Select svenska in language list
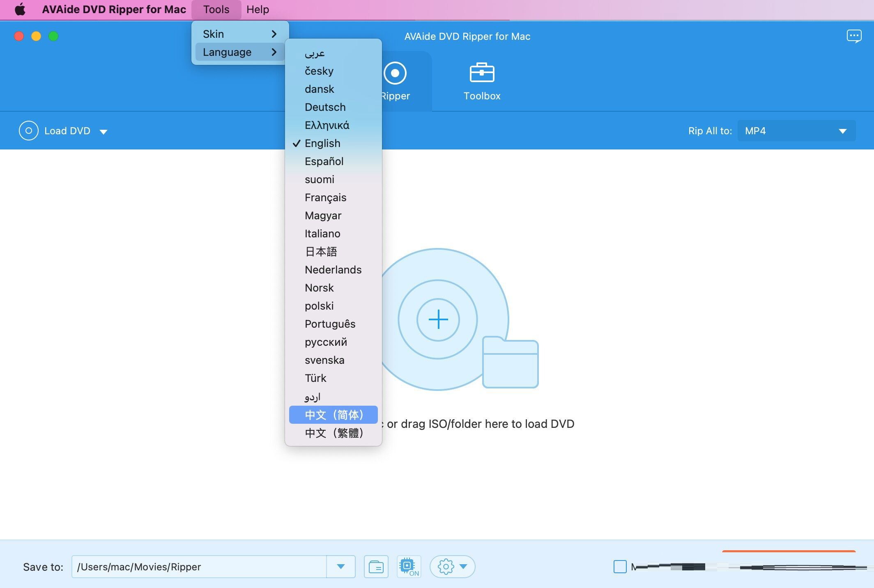The image size is (874, 588). tap(333, 360)
